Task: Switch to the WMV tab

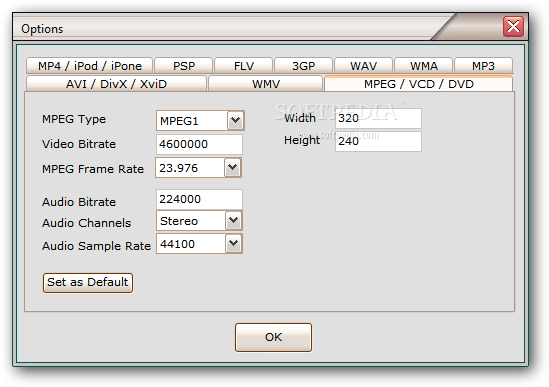Action: pyautogui.click(x=266, y=84)
